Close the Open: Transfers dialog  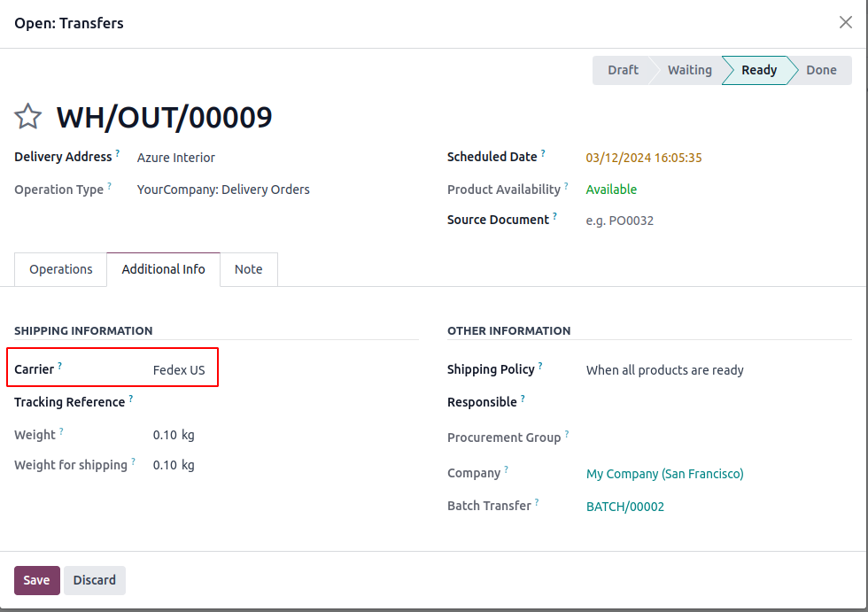pyautogui.click(x=845, y=23)
